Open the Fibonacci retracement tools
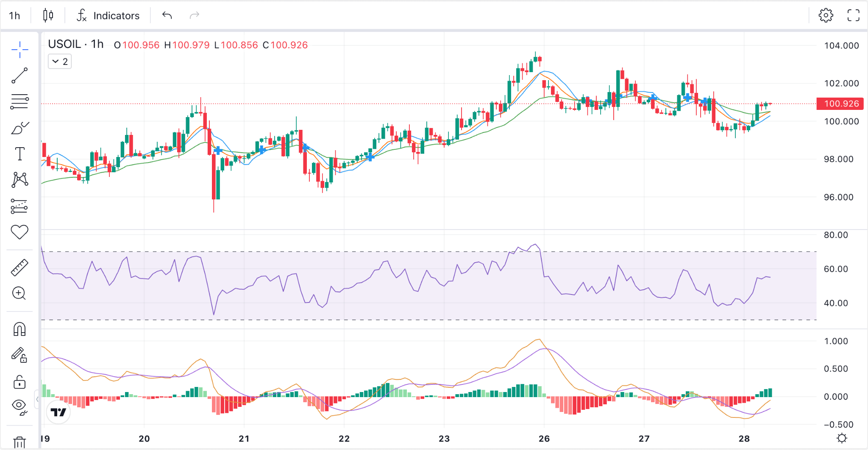Viewport: 868px width, 451px height. [19, 102]
